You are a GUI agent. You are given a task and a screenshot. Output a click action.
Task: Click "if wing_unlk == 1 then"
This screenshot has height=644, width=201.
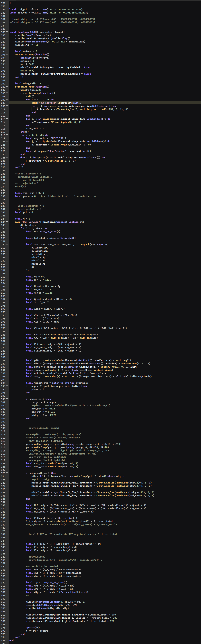coord(41,473)
